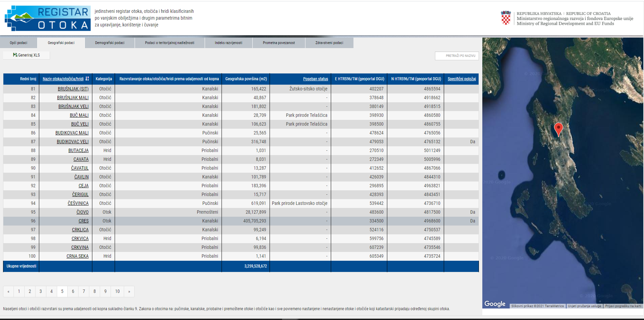Go to pagination page 3
Image resolution: width=644 pixels, height=320 pixels.
41,292
